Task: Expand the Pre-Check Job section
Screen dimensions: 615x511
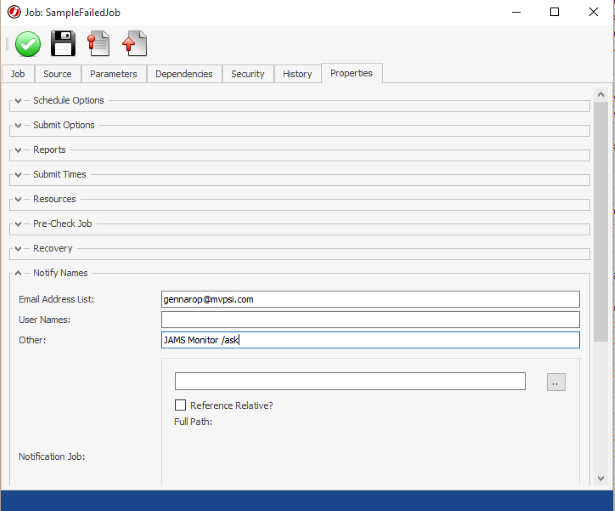Action: click(18, 224)
